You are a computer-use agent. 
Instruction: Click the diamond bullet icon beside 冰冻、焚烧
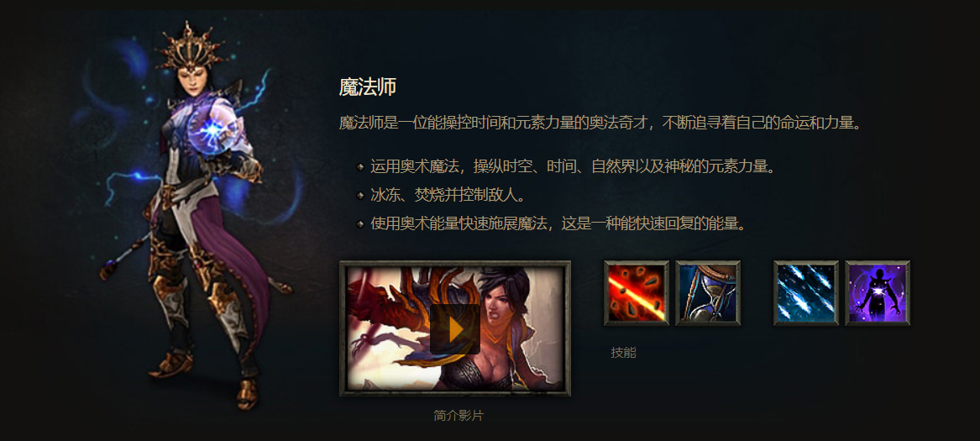click(360, 196)
